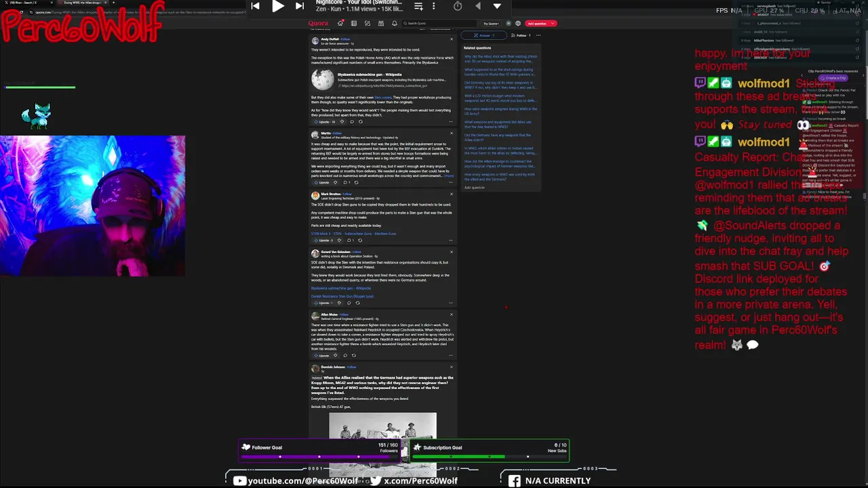Viewport: 868px width, 488px height.
Task: Skip to next track in media overlay
Action: coord(300,6)
